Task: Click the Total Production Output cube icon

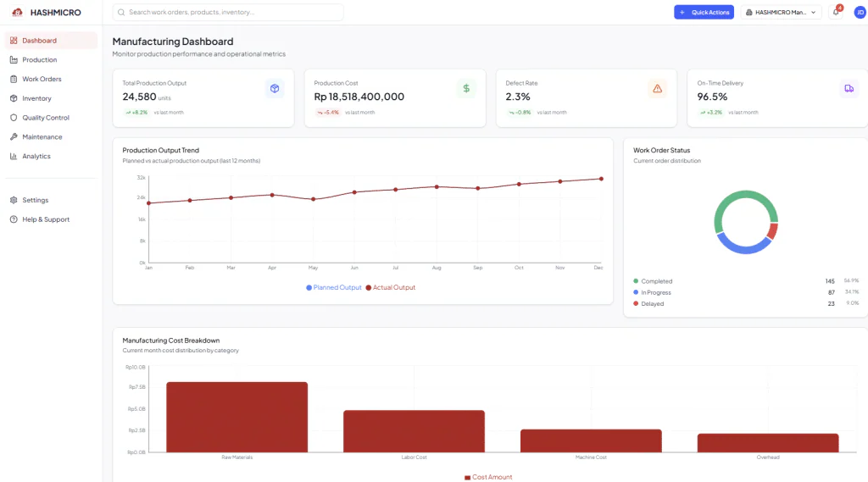Action: [275, 89]
